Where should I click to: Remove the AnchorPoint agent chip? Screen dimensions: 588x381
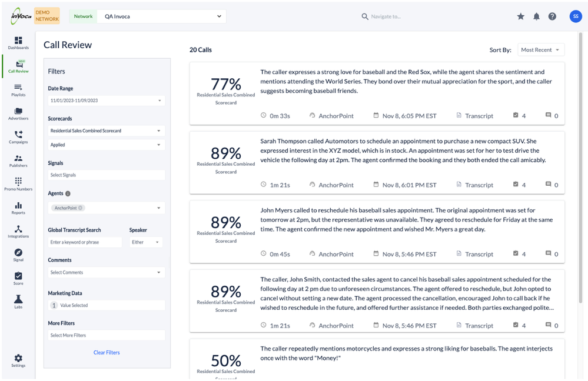tap(81, 208)
